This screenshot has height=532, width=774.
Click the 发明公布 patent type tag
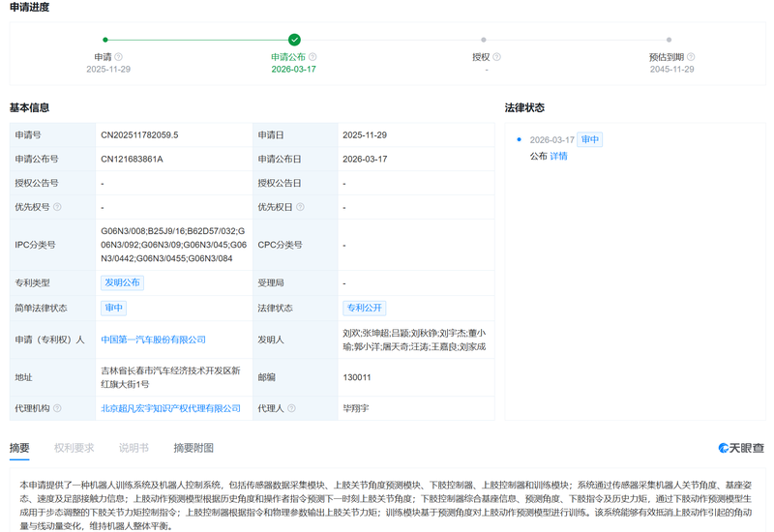tap(123, 282)
